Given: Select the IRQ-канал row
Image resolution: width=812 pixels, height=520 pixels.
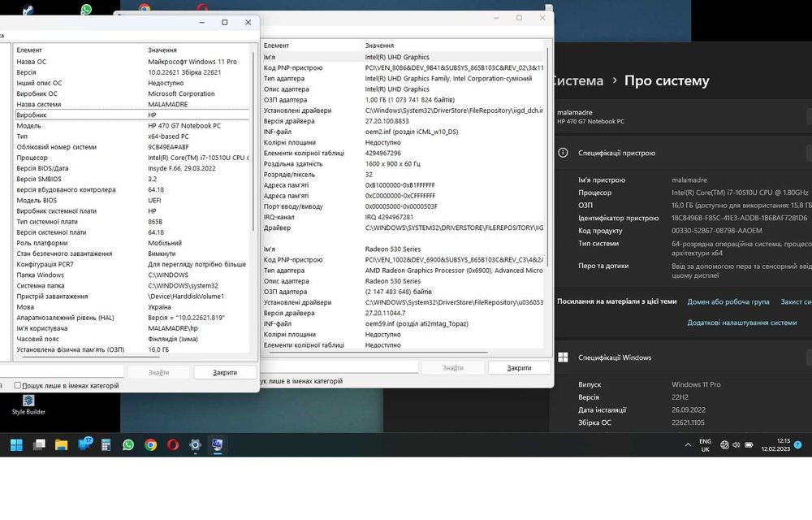Looking at the screenshot, I should (x=403, y=217).
